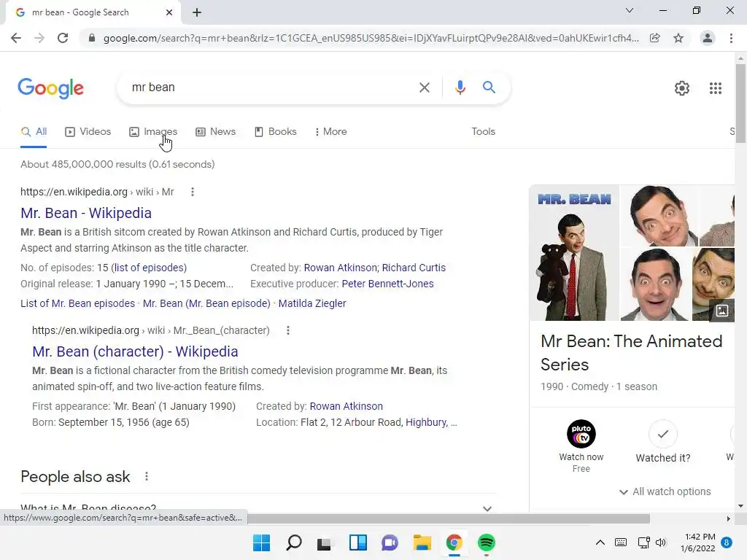747x560 pixels.
Task: Click the horizontal scrollbar
Action: click(x=448, y=518)
